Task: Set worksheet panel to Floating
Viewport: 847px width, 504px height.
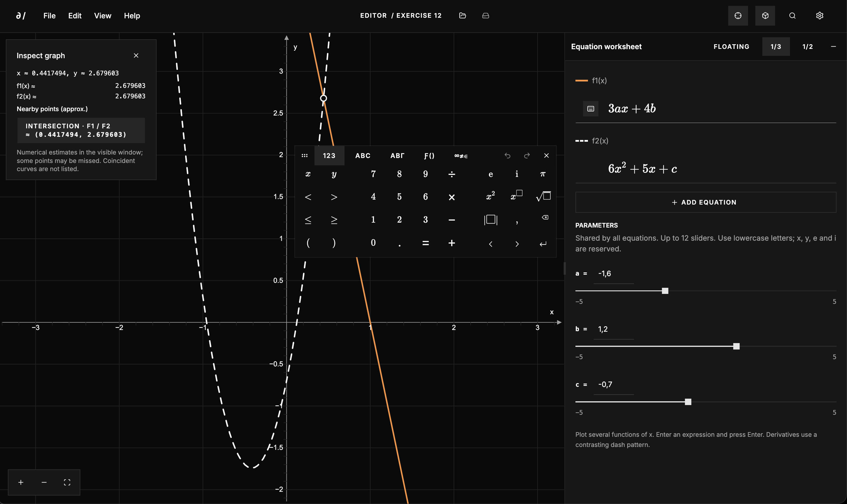Action: pyautogui.click(x=731, y=47)
